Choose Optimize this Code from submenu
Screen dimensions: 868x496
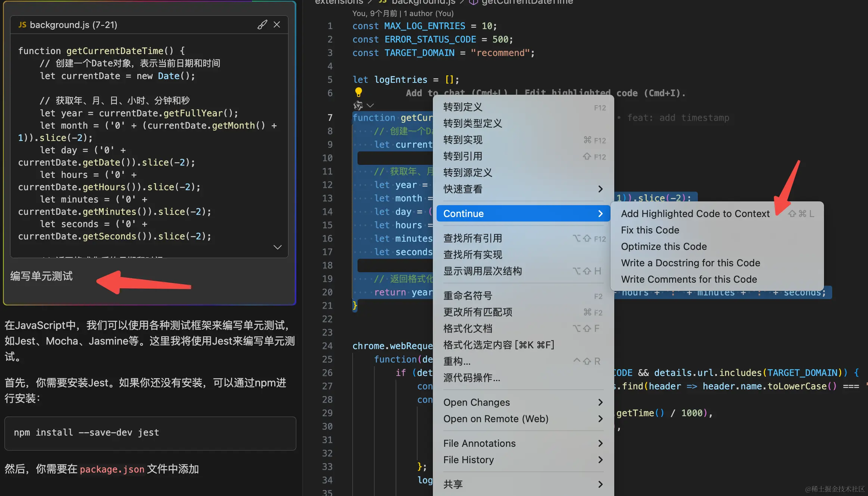coord(664,247)
